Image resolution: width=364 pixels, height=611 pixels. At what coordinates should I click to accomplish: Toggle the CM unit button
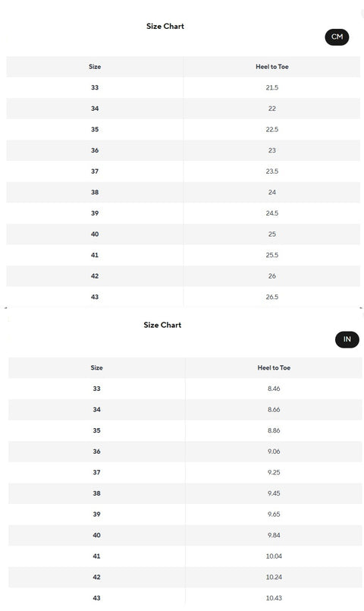pos(337,37)
